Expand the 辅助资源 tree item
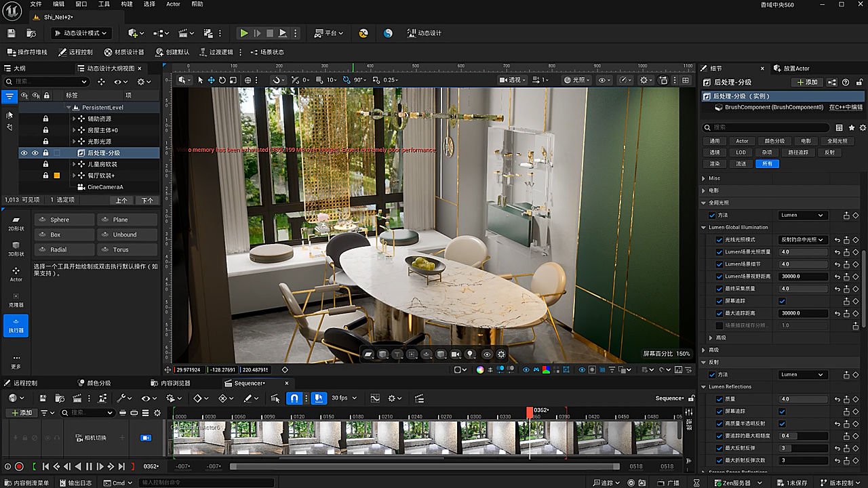868x488 pixels. point(74,119)
